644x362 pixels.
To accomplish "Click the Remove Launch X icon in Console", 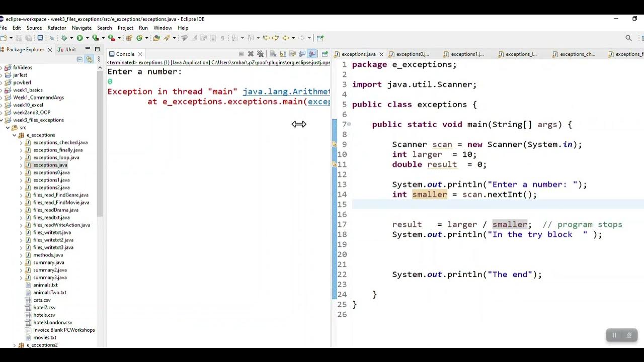I will (x=251, y=54).
